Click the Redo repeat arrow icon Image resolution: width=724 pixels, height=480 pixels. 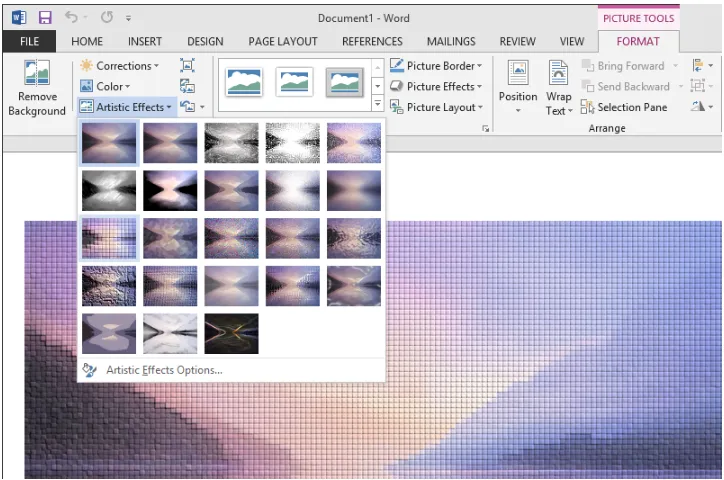107,18
